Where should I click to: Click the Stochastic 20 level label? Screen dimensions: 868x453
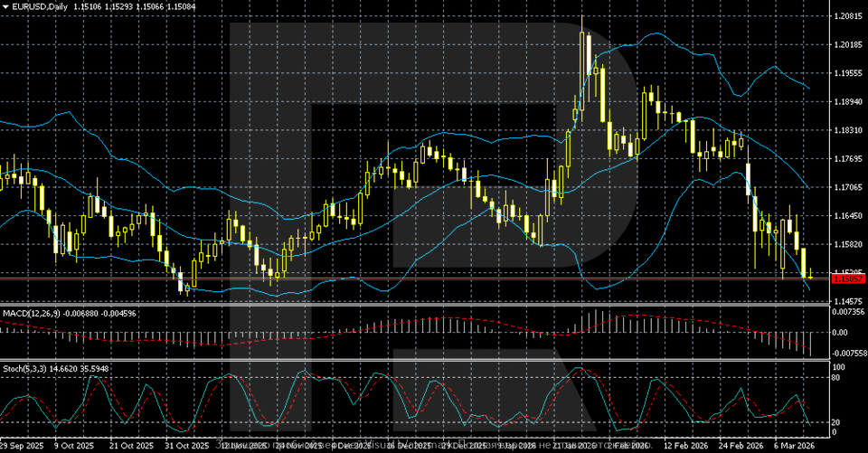(836, 422)
